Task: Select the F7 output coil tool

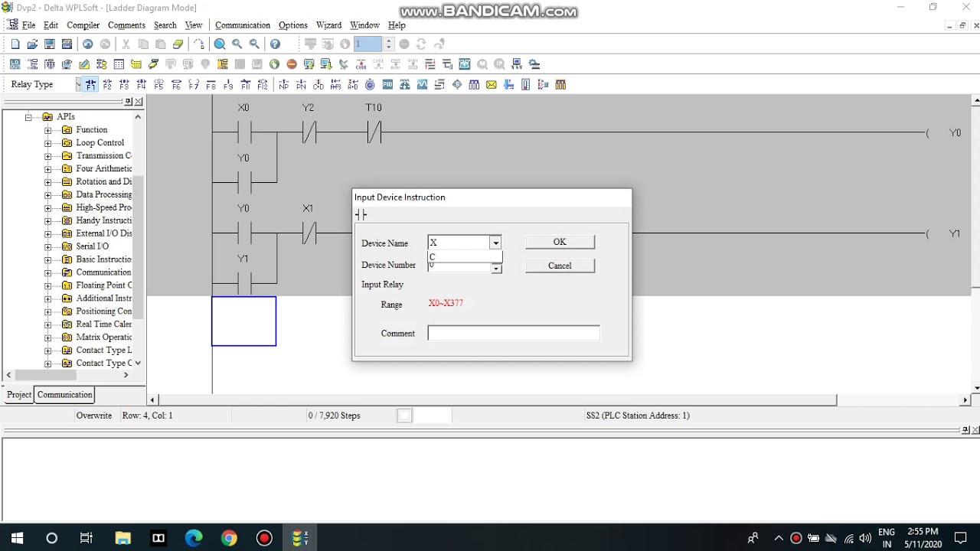Action: (x=194, y=85)
